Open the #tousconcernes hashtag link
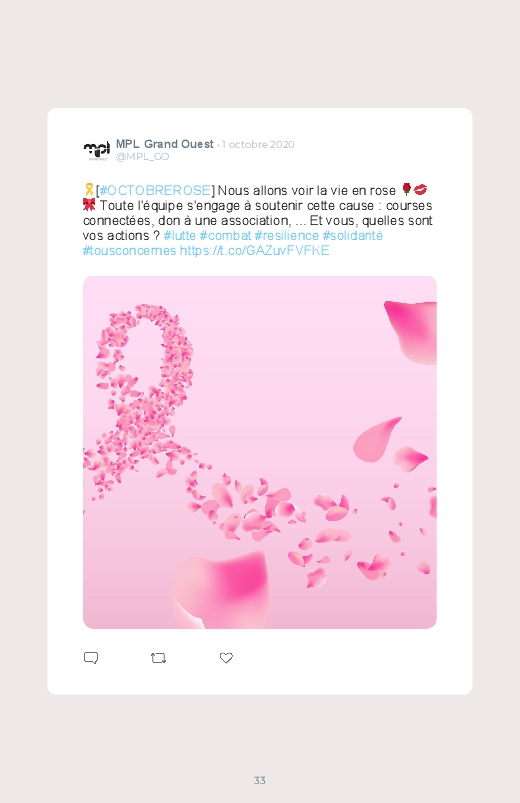This screenshot has width=520, height=803. 130,250
